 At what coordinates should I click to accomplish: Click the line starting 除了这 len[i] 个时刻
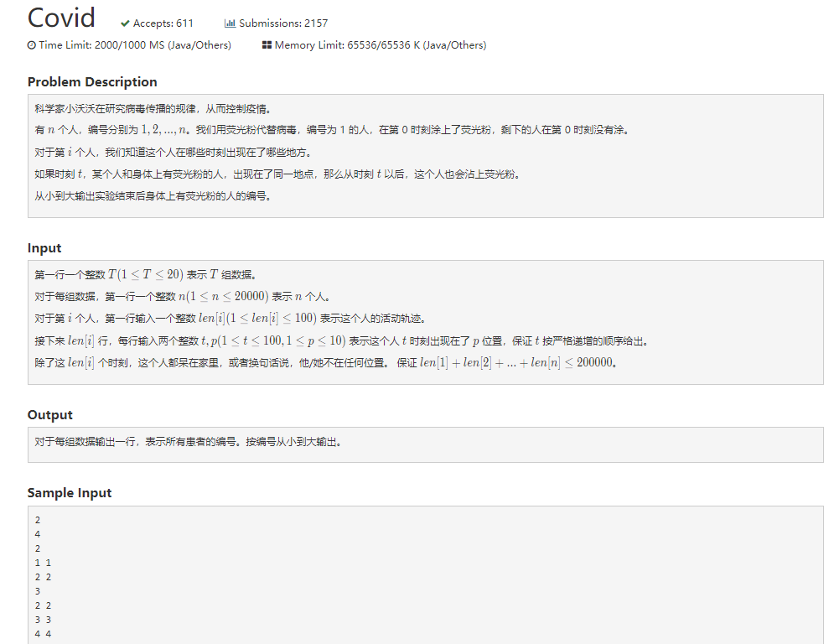[x=327, y=362]
